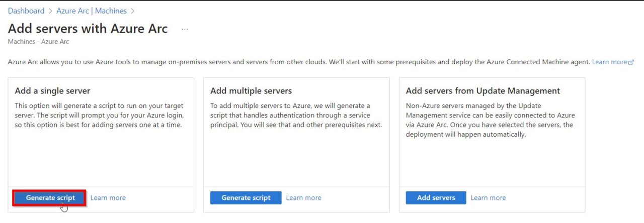This screenshot has width=644, height=223.
Task: Click the Add servers button
Action: point(436,198)
